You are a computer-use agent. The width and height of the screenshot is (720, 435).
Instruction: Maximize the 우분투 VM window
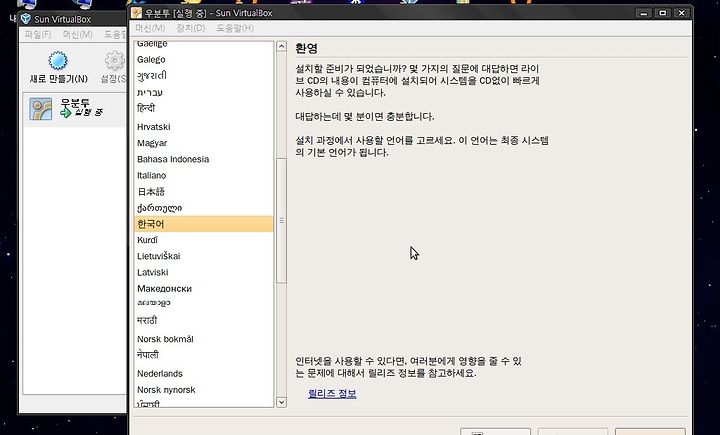point(663,13)
